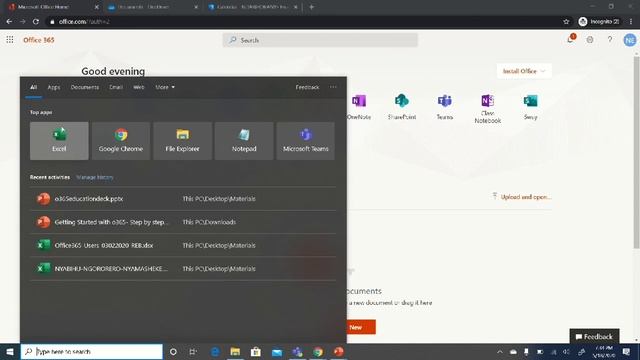Viewport: 640px width, 360px height.
Task: Expand the More filter dropdown
Action: [x=165, y=87]
